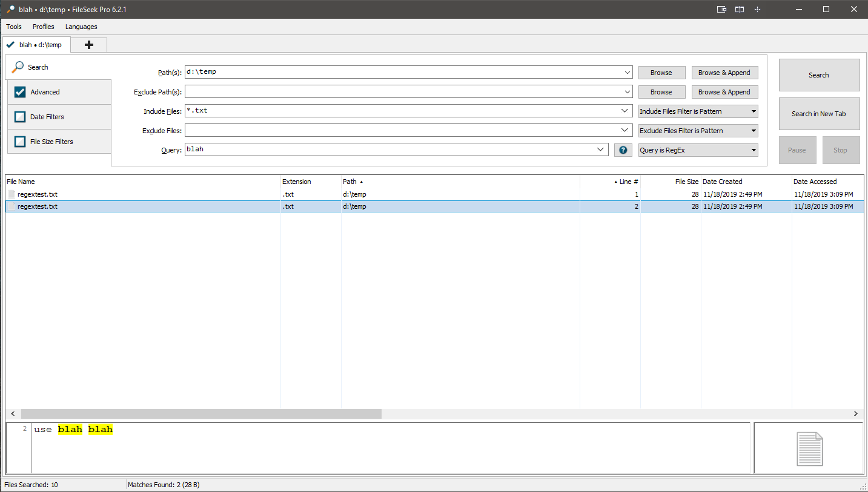The image size is (868, 492).
Task: Click the document preview icon at bottom right
Action: (809, 448)
